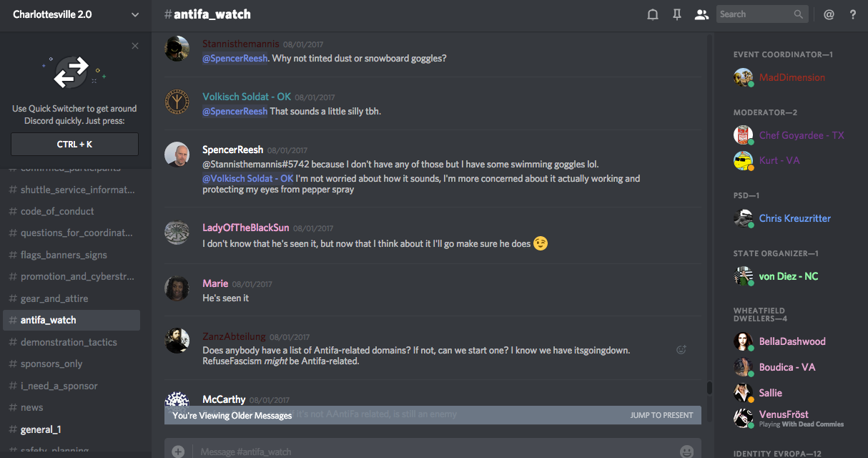Viewport: 868px width, 458px height.
Task: Open the demonstration_tactics channel
Action: tap(69, 342)
